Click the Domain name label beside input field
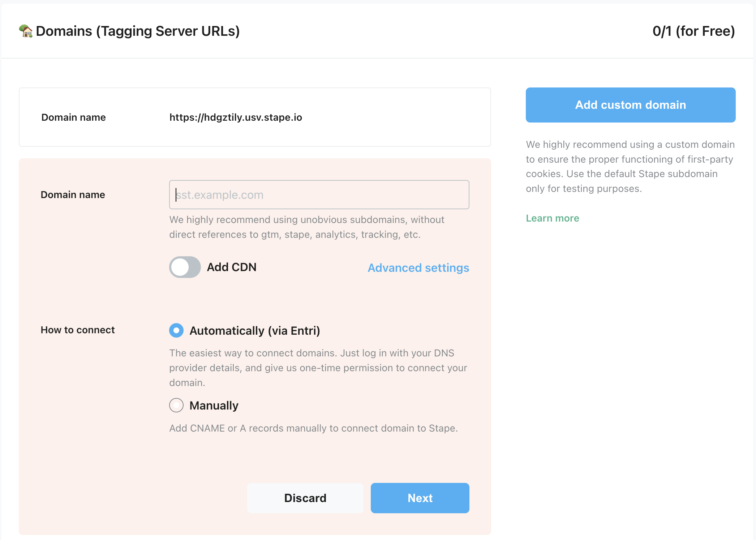 point(73,195)
